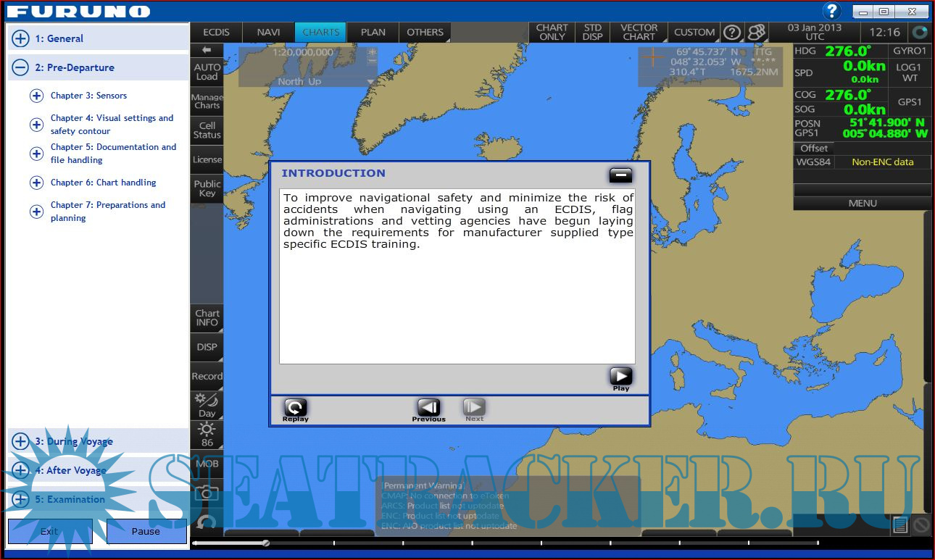Screen dimensions: 935x560
Task: Switch to the PLAN tab
Action: coord(373,32)
